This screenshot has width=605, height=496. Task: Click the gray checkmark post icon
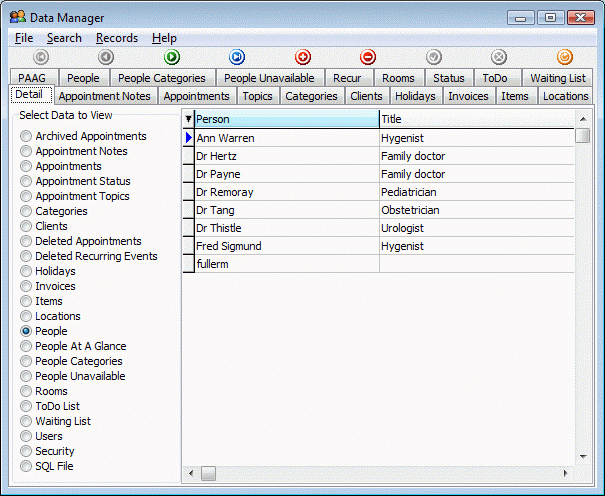433,57
